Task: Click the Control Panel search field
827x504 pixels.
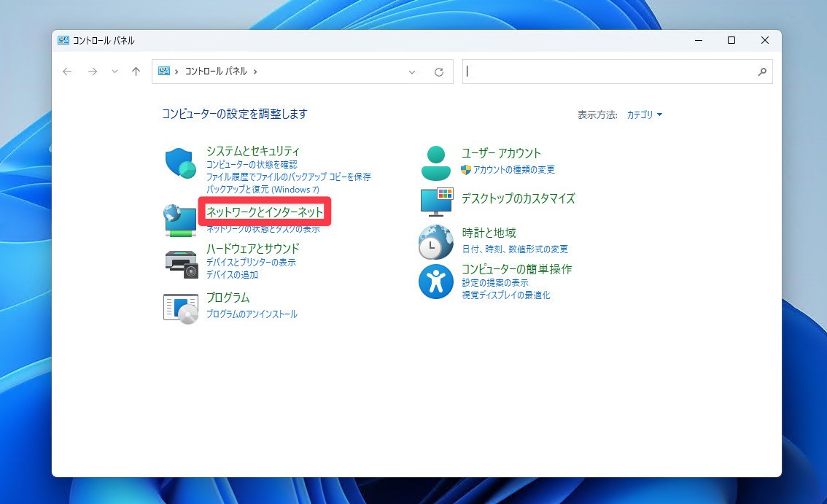Action: coord(609,71)
